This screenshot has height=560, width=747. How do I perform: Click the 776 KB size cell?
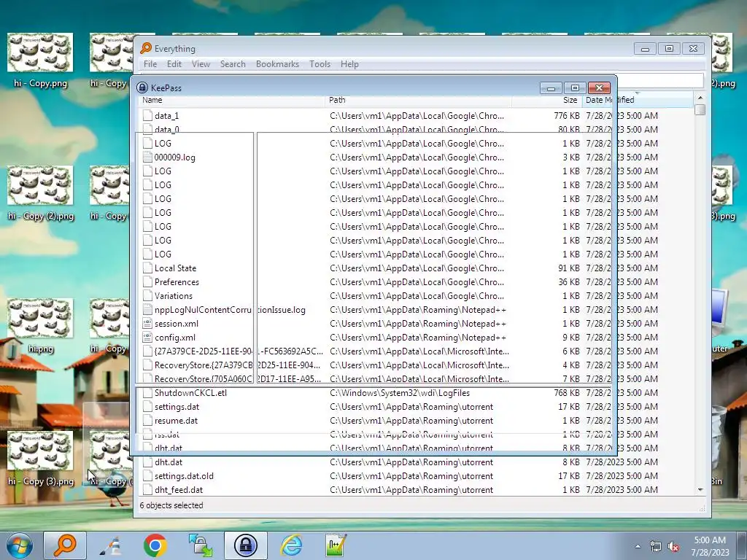(x=567, y=116)
